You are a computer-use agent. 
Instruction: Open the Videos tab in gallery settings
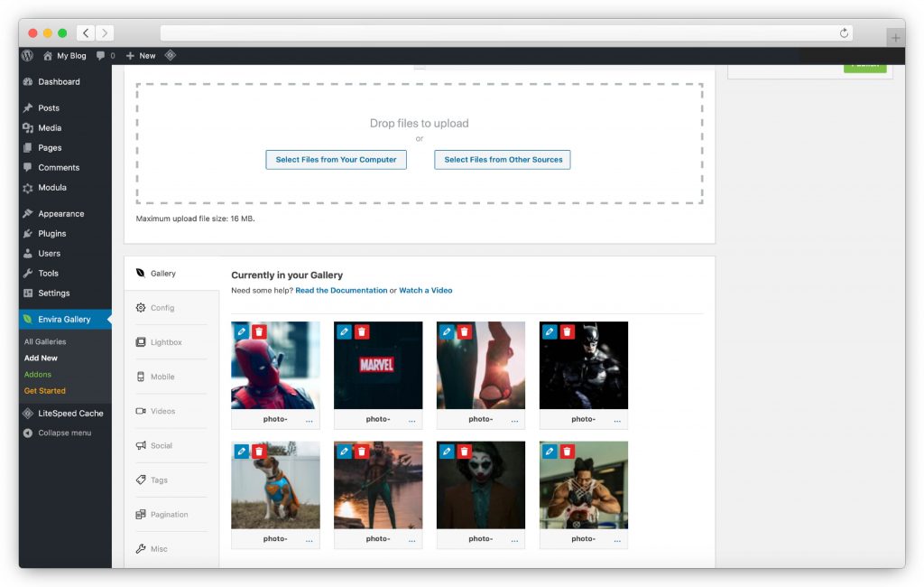[x=162, y=411]
